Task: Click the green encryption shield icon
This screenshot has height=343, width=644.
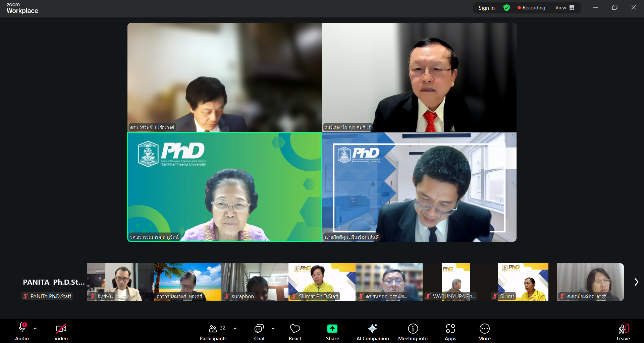Action: (506, 8)
